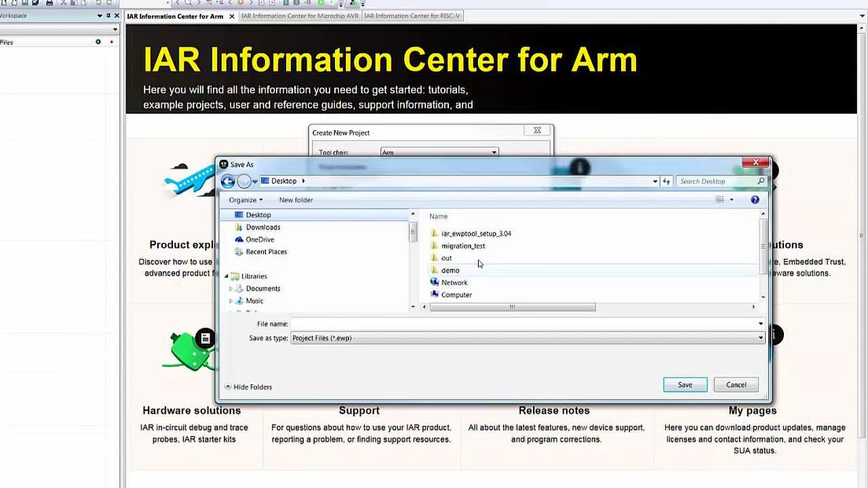Open the iar_ewptool_setup_3.04 folder
868x488 pixels.
[x=475, y=234]
